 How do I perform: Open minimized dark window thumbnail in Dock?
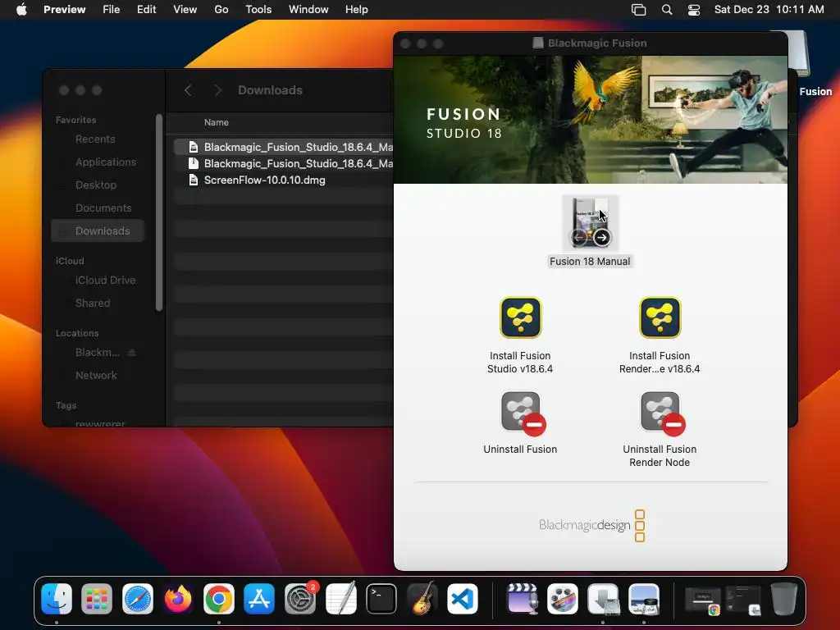(743, 600)
